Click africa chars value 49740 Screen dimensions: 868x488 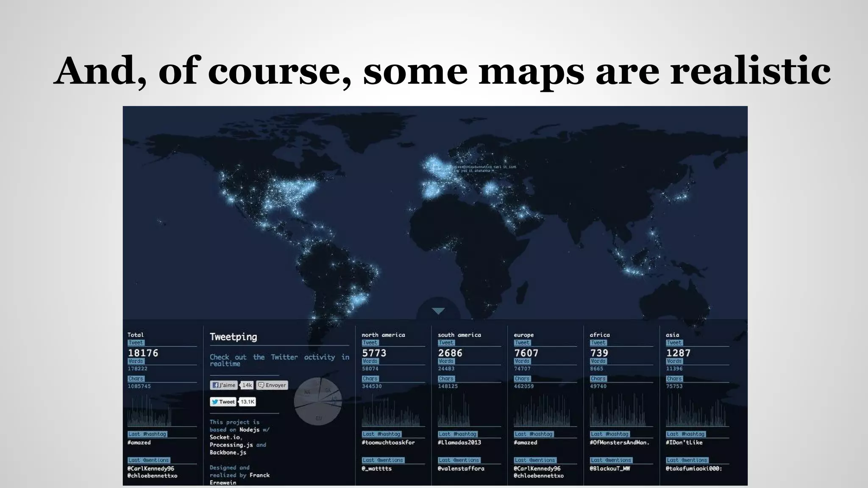(x=598, y=386)
